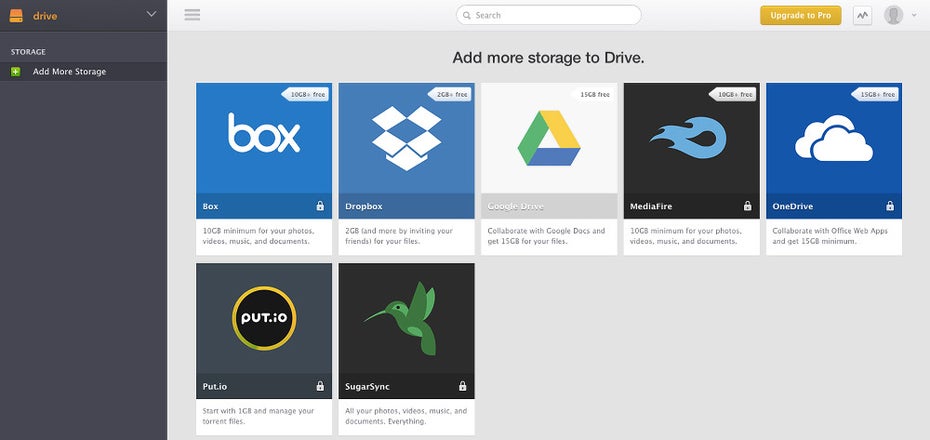Click the Upgrade to Pro button
The height and width of the screenshot is (440, 930).
801,15
